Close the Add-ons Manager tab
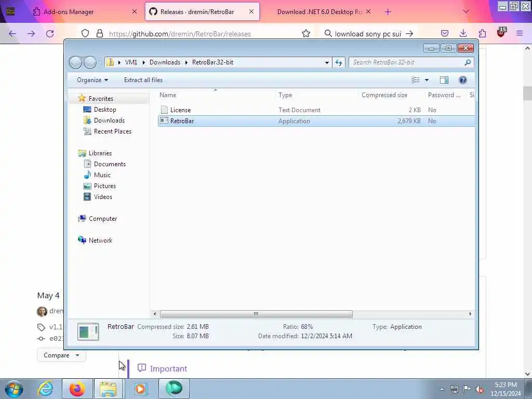The image size is (532, 399). 135,11
